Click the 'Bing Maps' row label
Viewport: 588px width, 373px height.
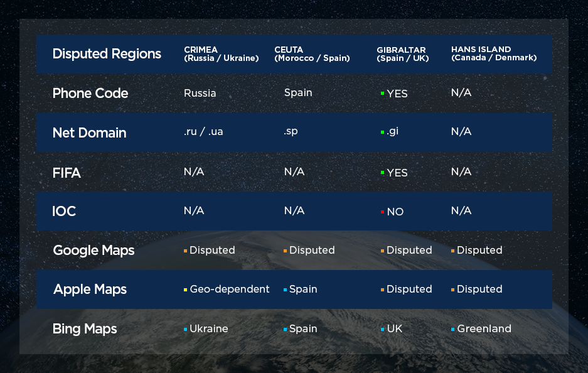point(85,329)
